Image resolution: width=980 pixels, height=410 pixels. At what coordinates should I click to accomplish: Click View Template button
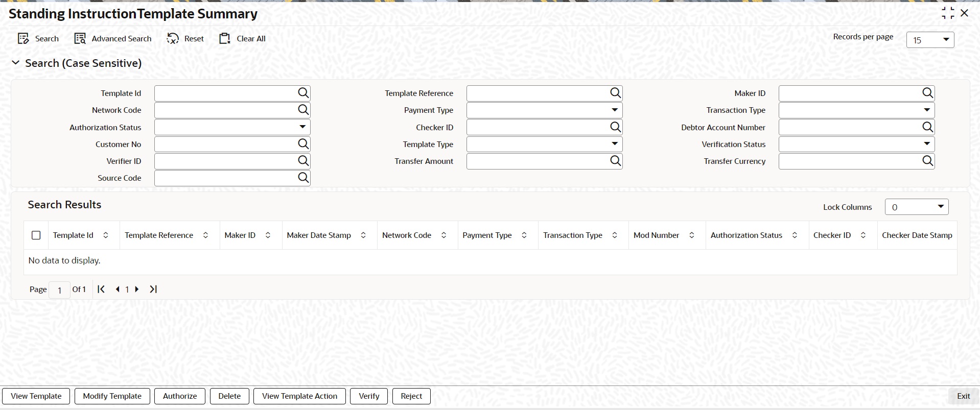(36, 396)
